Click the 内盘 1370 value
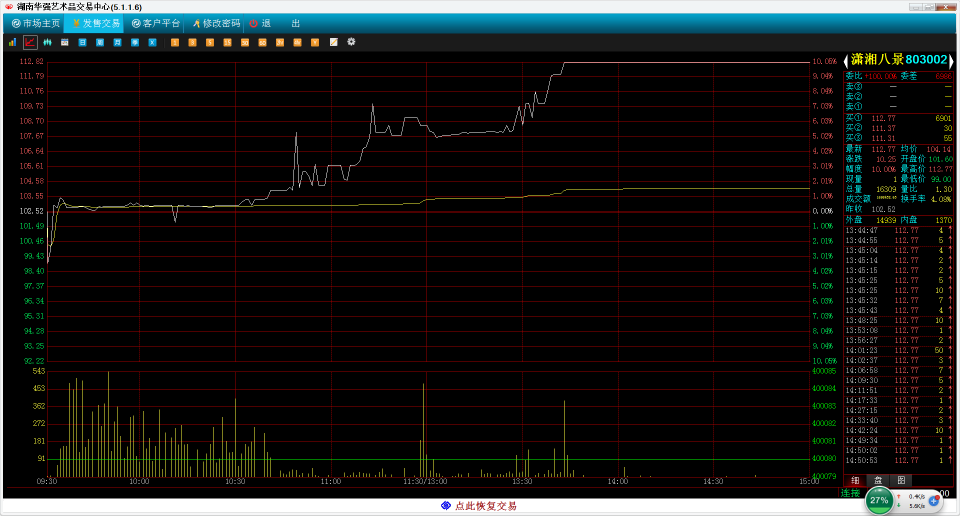This screenshot has height=516, width=960. click(x=943, y=220)
